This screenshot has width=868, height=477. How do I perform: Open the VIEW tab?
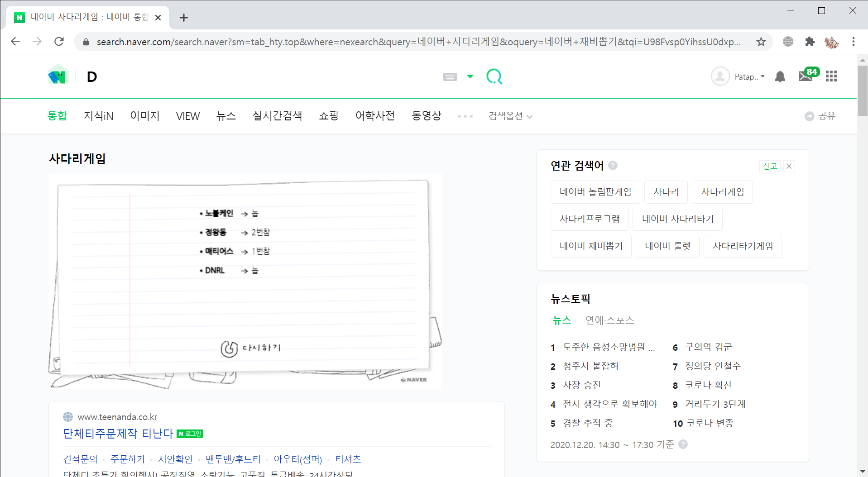click(x=188, y=116)
